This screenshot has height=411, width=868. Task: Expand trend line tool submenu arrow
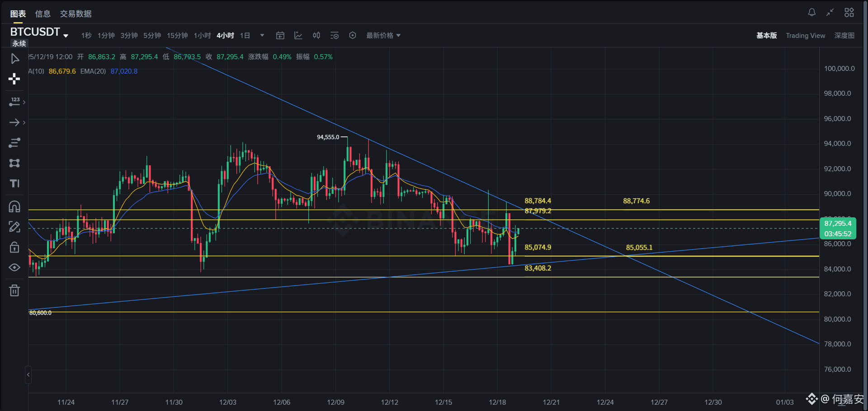pyautogui.click(x=24, y=102)
